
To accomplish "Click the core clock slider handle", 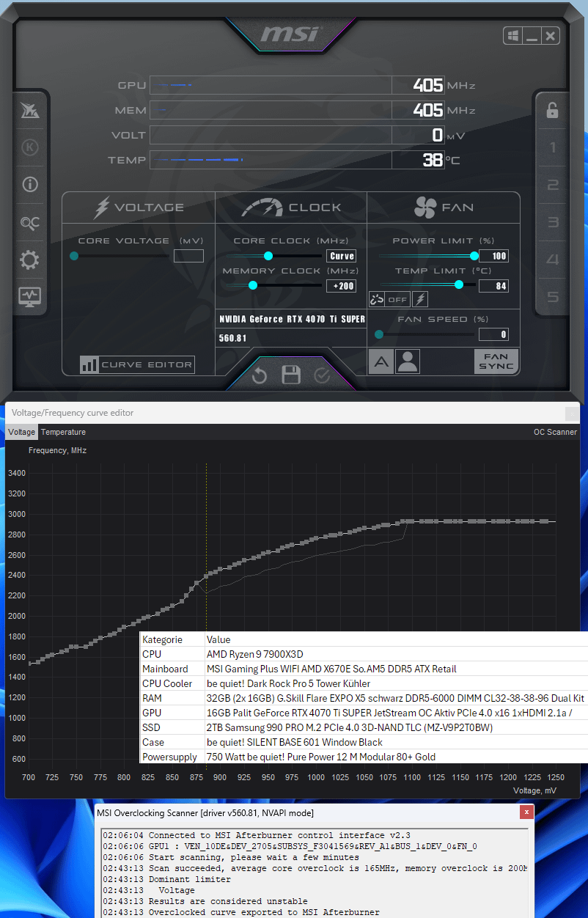I will point(268,256).
